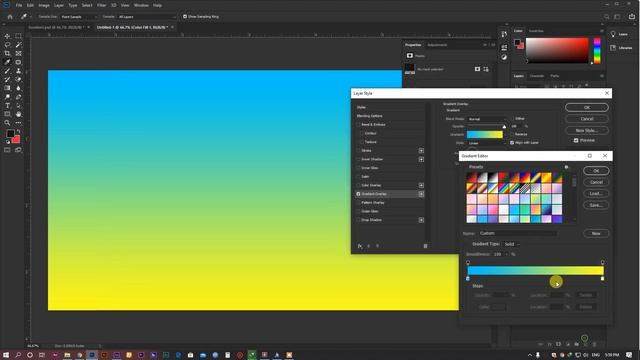
Task: Select the Hand tool
Action: click(18, 114)
